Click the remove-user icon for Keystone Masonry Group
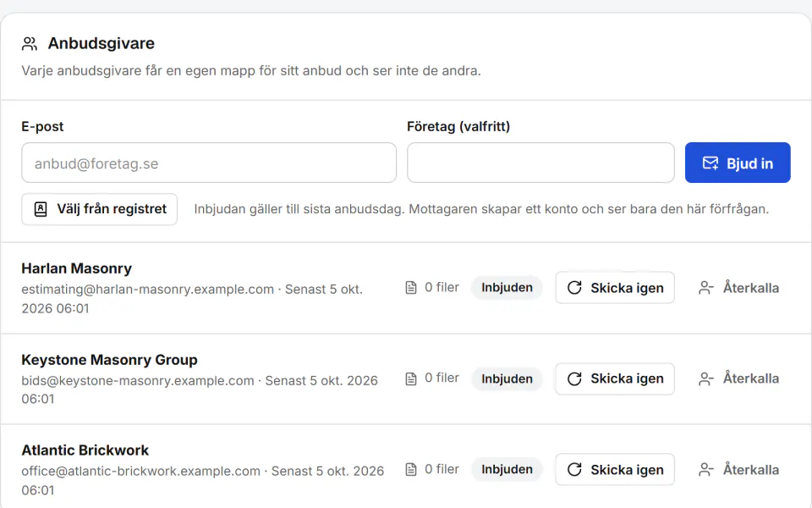The width and height of the screenshot is (812, 508). [x=705, y=379]
